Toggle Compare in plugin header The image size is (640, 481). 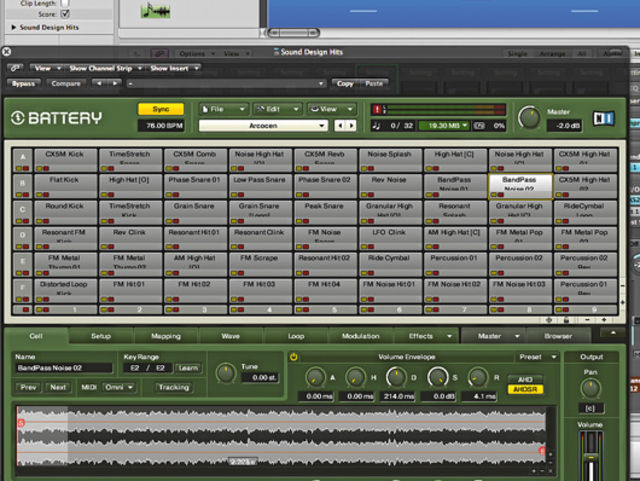pyautogui.click(x=66, y=83)
